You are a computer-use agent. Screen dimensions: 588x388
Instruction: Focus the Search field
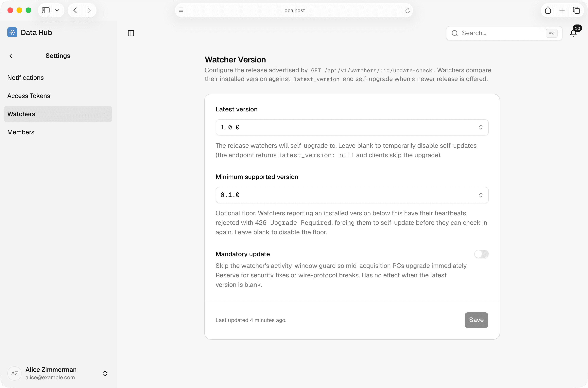pyautogui.click(x=504, y=33)
